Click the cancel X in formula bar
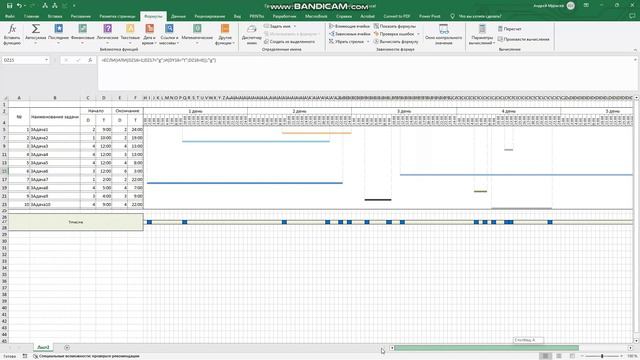 67,60
